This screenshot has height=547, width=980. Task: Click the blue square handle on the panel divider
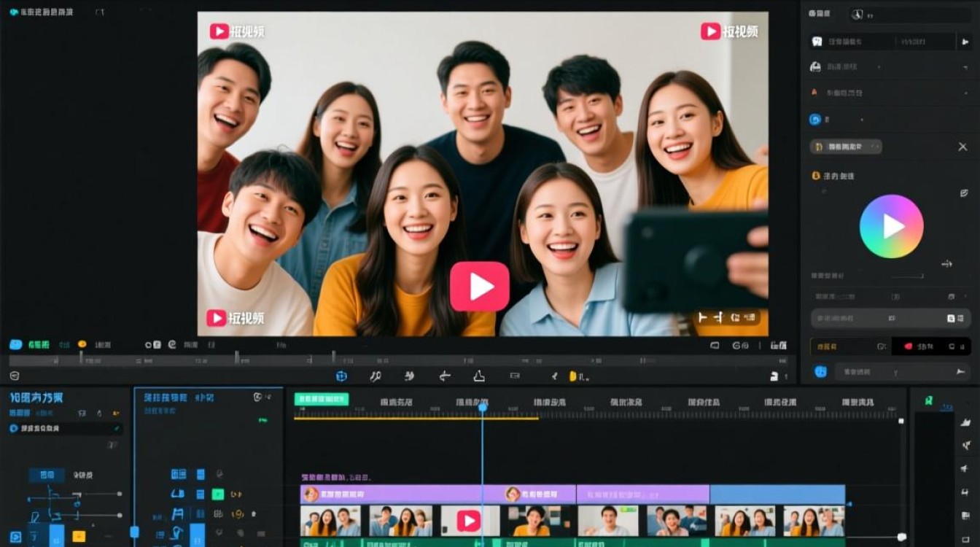point(134,531)
